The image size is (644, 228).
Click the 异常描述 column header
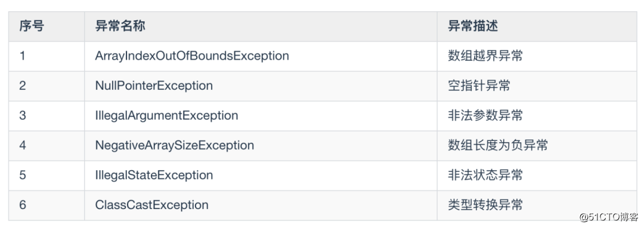473,26
